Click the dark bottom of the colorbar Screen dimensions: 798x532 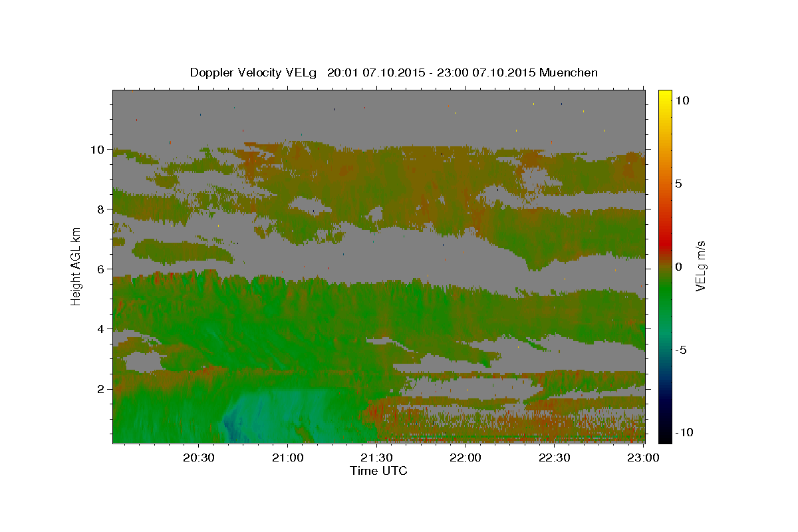coord(664,436)
